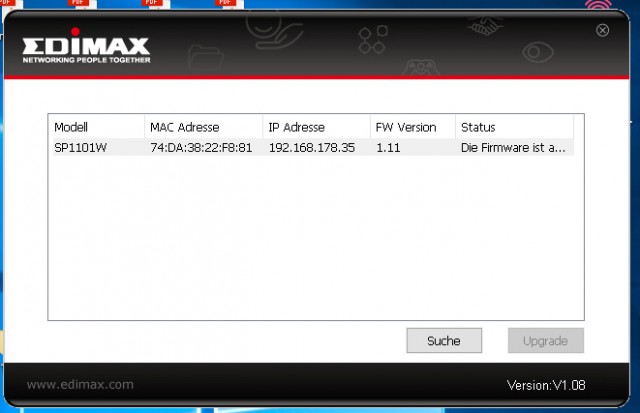This screenshot has width=640, height=413.
Task: Click the MAC address 74:DA:38:22:F8:81
Action: click(201, 147)
